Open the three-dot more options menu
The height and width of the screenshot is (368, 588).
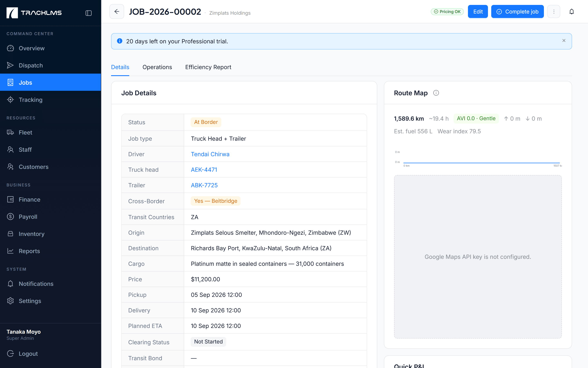click(554, 11)
